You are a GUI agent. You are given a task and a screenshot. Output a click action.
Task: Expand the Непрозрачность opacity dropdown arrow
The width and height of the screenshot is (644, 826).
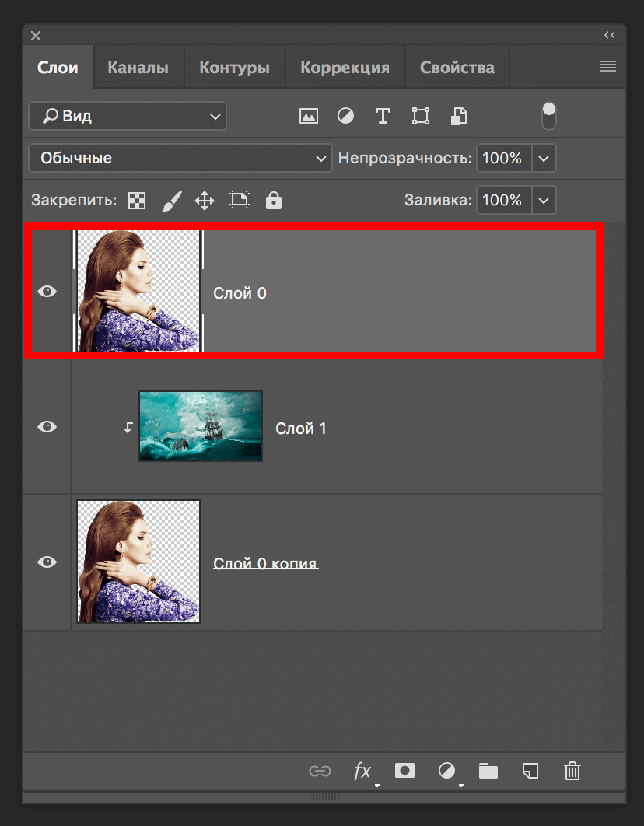(x=544, y=158)
